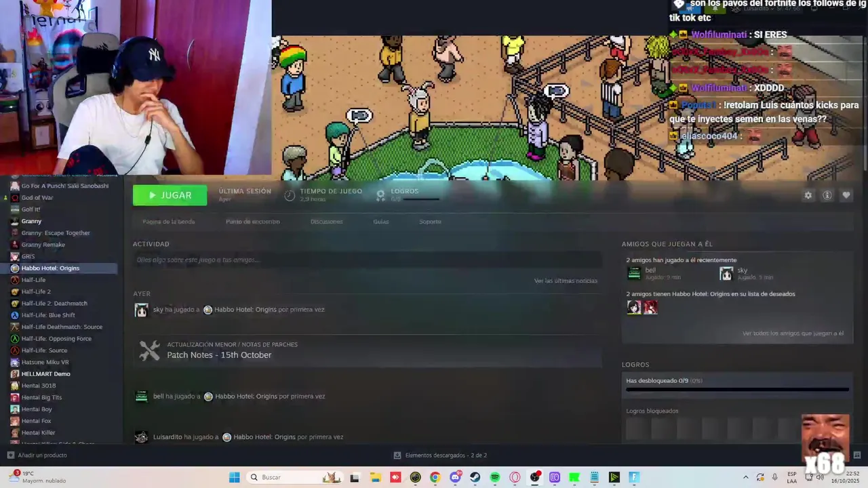Open Spotify from the taskbar
Screen dimensions: 868x488
495,477
